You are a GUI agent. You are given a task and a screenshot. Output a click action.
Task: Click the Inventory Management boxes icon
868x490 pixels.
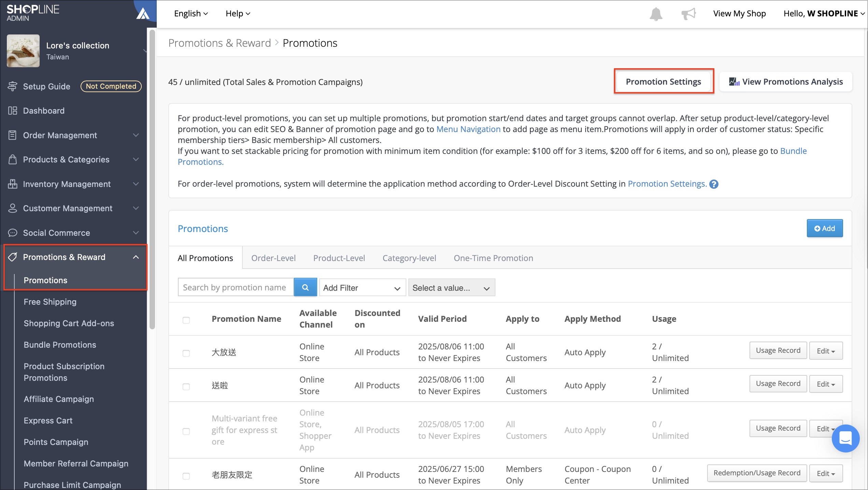pyautogui.click(x=13, y=184)
